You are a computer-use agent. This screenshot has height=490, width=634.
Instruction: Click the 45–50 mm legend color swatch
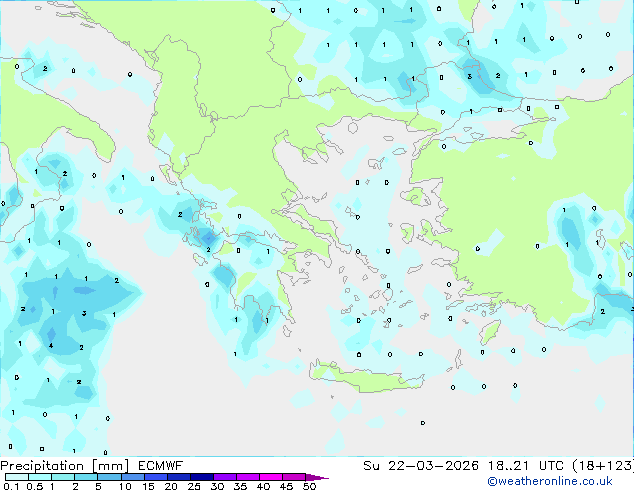pos(294,477)
